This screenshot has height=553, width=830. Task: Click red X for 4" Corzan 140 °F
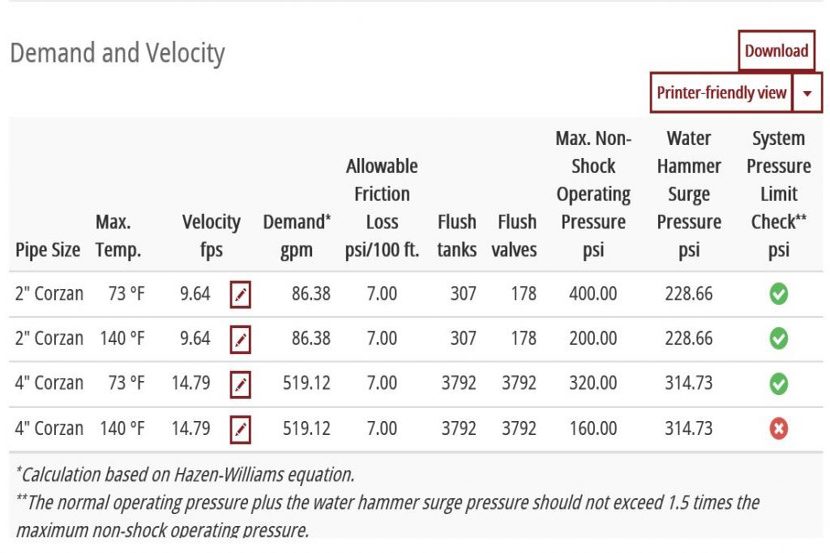779,429
